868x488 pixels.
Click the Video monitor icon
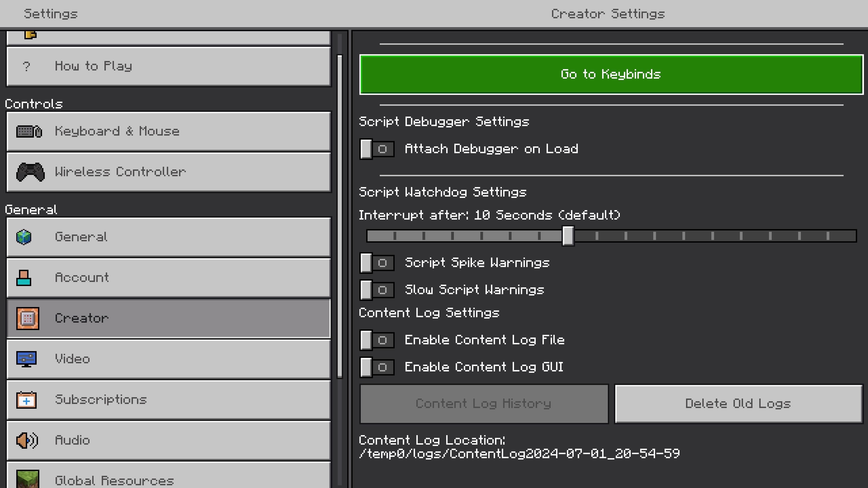pyautogui.click(x=26, y=359)
